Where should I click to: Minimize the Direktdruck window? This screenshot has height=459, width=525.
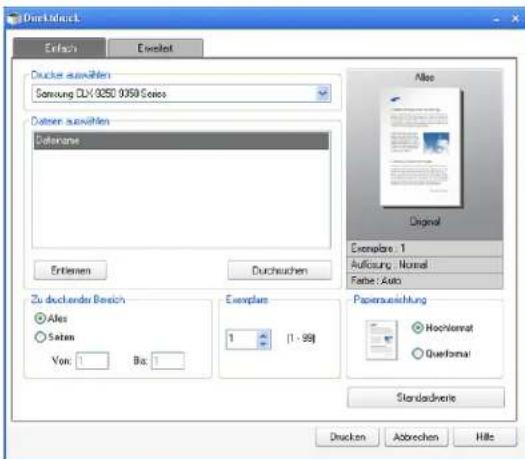pyautogui.click(x=497, y=19)
